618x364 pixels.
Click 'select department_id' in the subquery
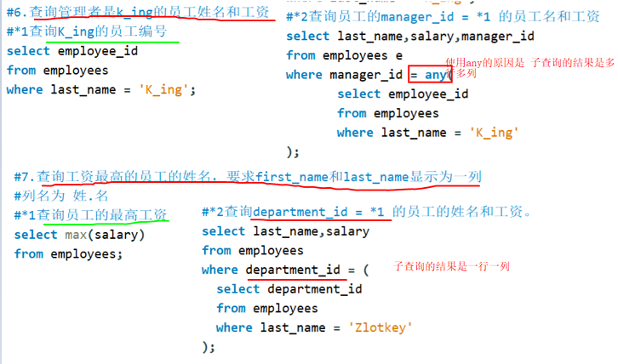289,289
